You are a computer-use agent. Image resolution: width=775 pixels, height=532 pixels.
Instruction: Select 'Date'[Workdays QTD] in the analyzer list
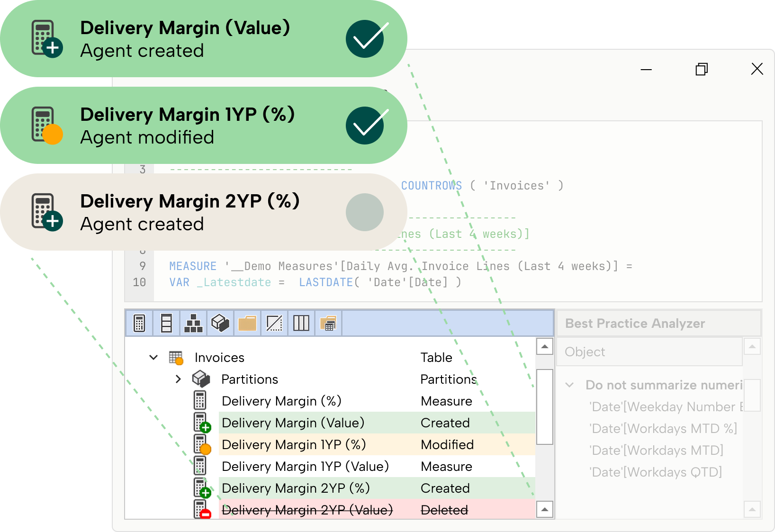tap(656, 472)
